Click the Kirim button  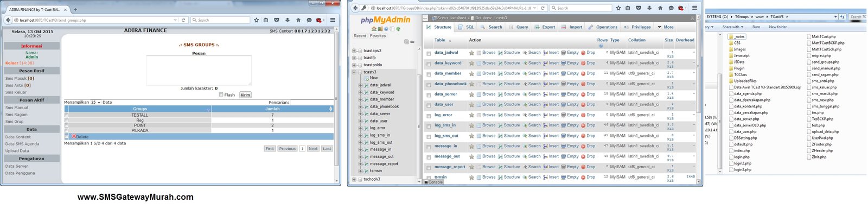pos(245,95)
